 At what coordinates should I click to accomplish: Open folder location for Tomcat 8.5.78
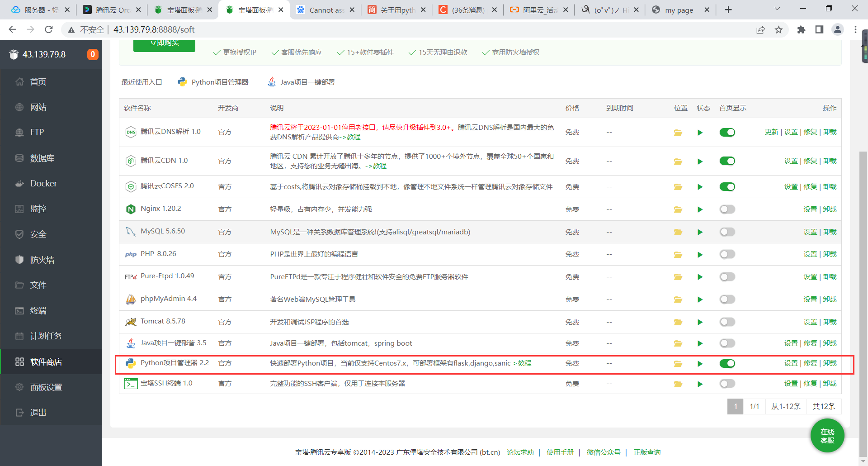[678, 322]
